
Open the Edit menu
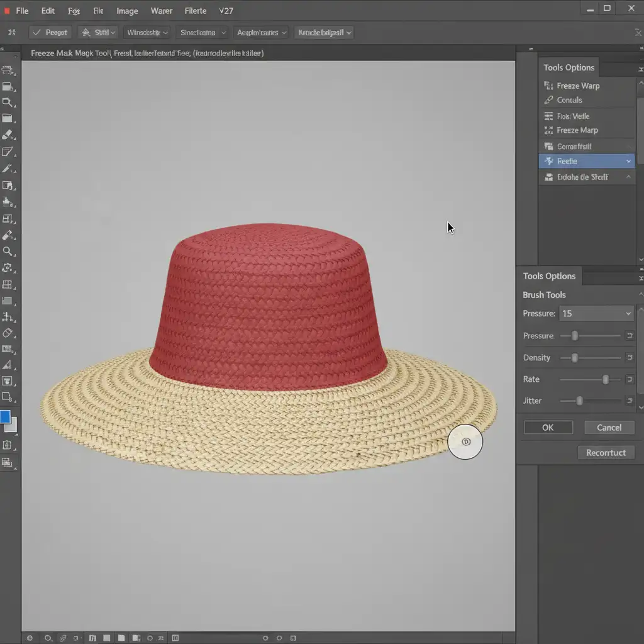[x=48, y=11]
